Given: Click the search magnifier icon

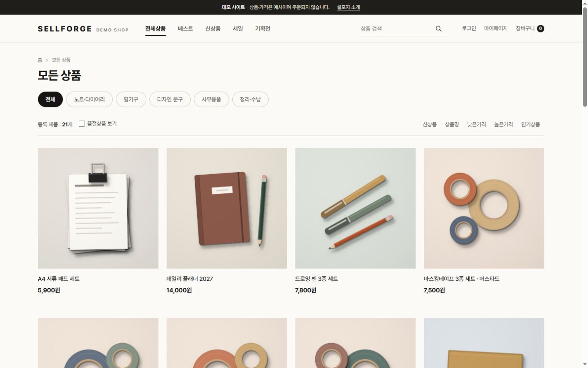Looking at the screenshot, I should pyautogui.click(x=438, y=28).
